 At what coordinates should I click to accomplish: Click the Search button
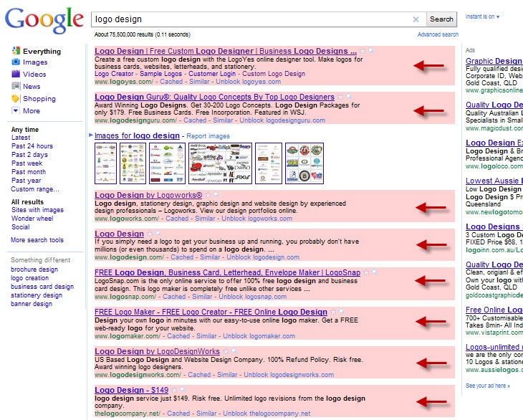click(x=441, y=19)
